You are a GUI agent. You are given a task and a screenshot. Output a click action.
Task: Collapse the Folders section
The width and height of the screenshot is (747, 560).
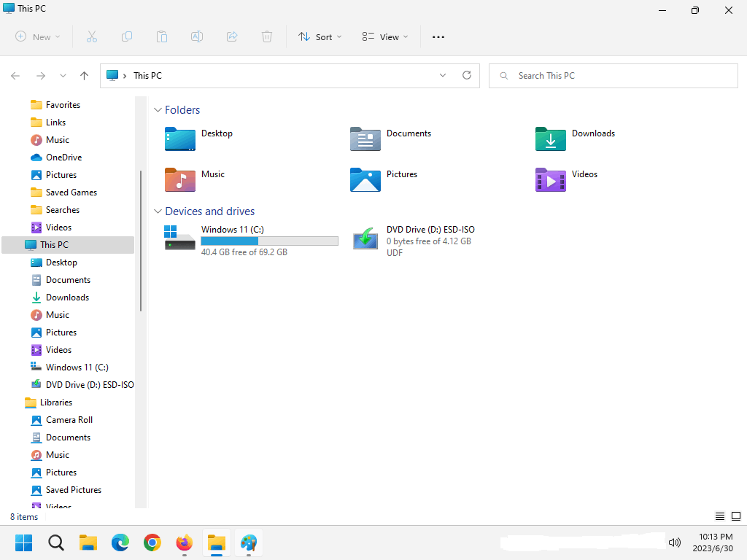click(x=158, y=110)
